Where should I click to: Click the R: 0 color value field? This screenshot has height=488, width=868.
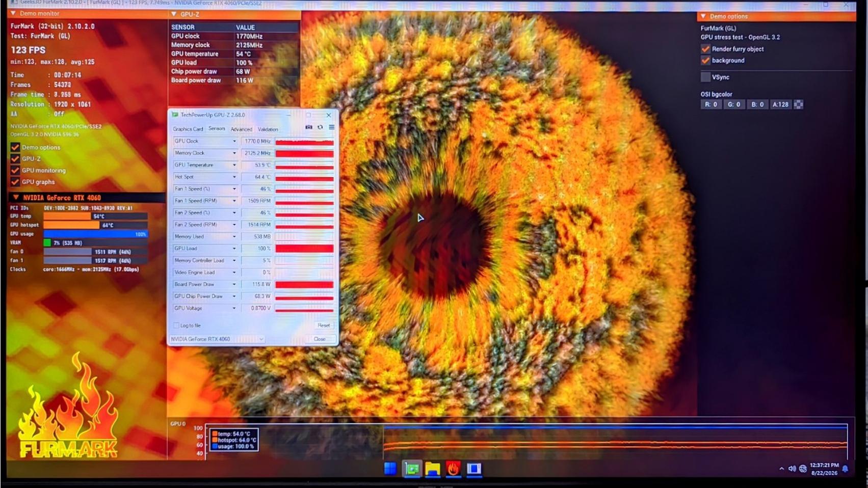711,104
